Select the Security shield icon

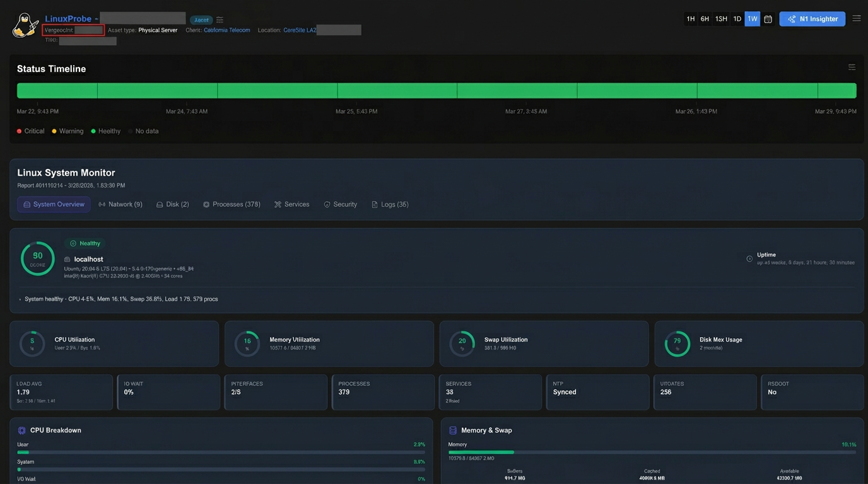coord(326,204)
